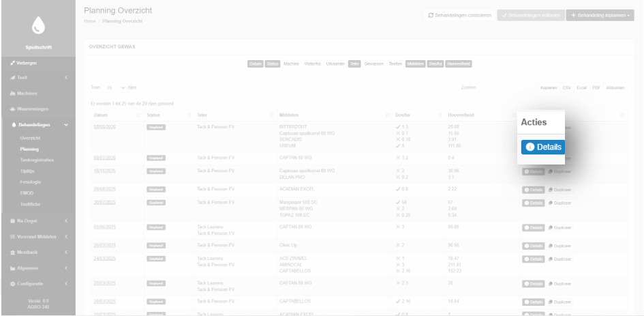Click Dupliceer copy icon for 26/08/2025 row
The width and height of the screenshot is (644, 316).
[x=551, y=190]
